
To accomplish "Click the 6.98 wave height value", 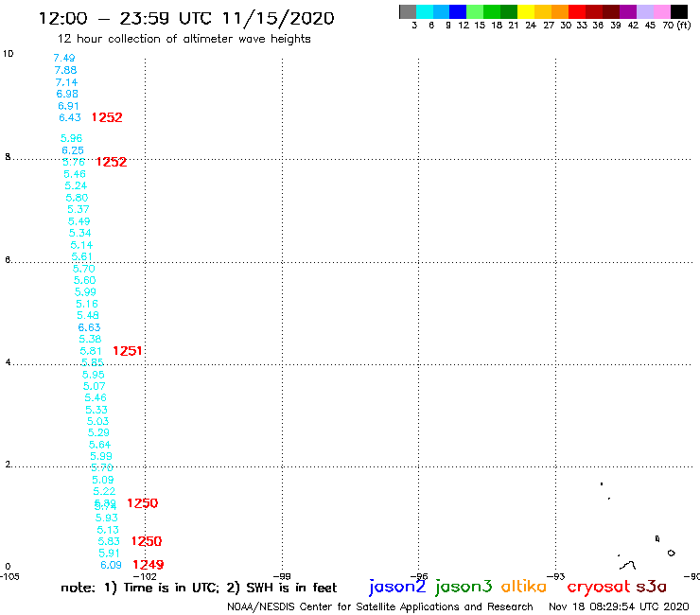I will 67,94.
